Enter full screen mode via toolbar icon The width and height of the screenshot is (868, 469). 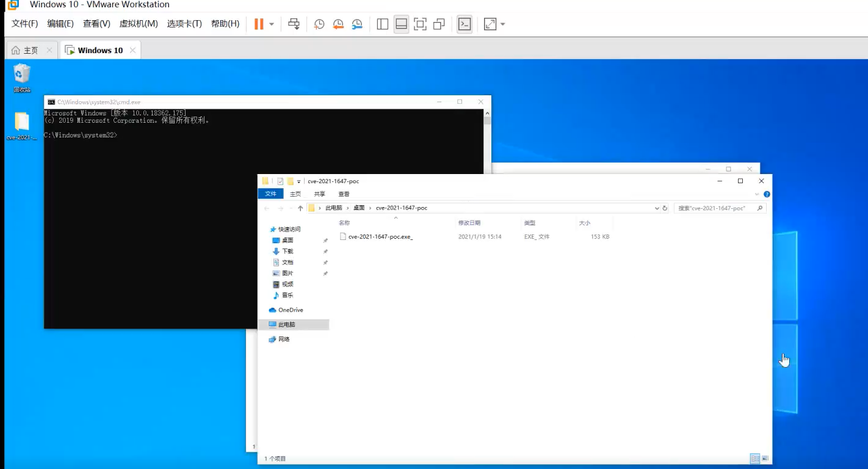click(x=420, y=24)
